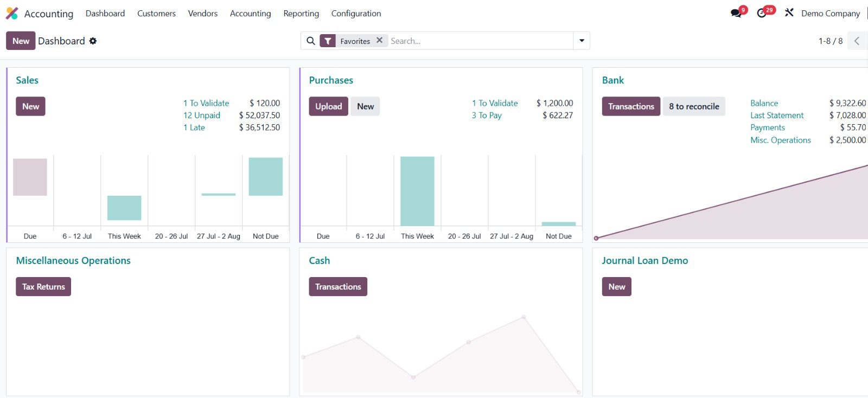The image size is (868, 398).
Task: Click the 8 to reconcile button
Action: click(694, 106)
